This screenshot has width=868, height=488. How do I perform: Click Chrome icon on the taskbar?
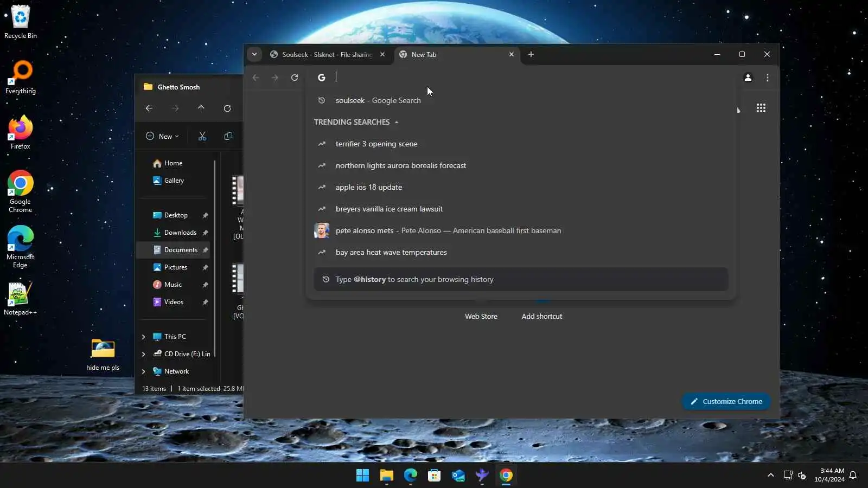pos(506,476)
